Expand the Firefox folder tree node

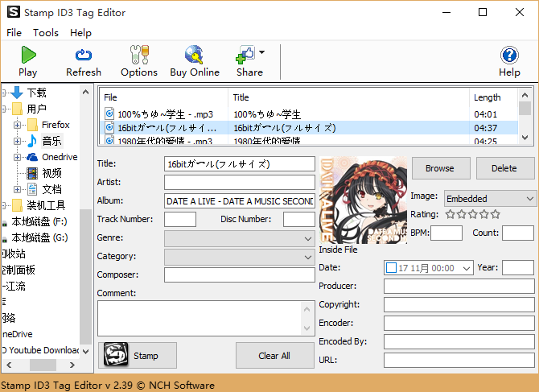pos(17,125)
